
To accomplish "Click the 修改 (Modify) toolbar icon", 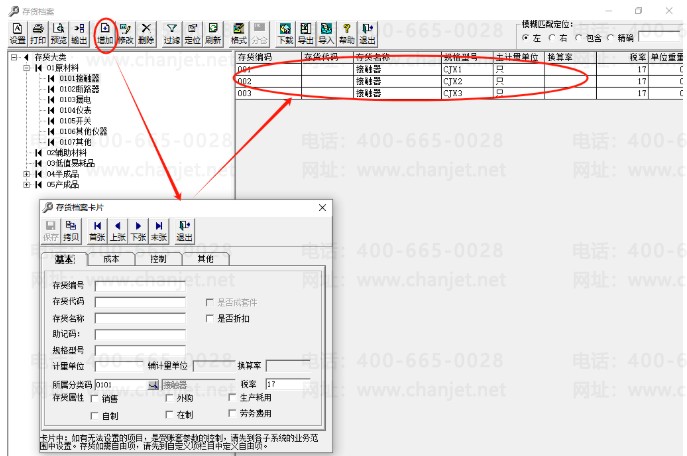I will coord(126,34).
